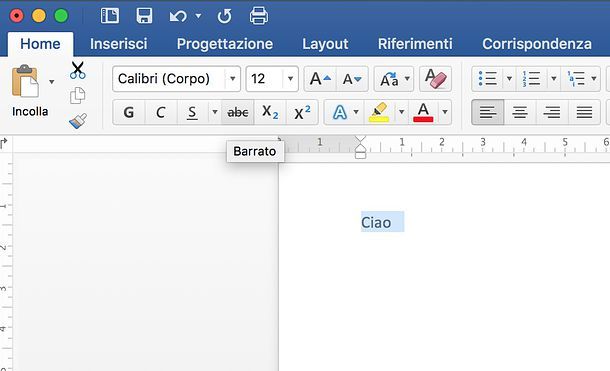
Task: Toggle underline with the S button
Action: 192,112
